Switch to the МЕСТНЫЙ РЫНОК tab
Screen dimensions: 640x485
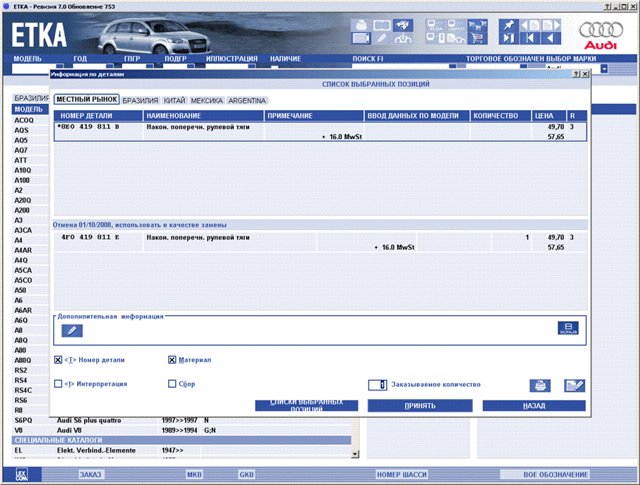(x=87, y=99)
